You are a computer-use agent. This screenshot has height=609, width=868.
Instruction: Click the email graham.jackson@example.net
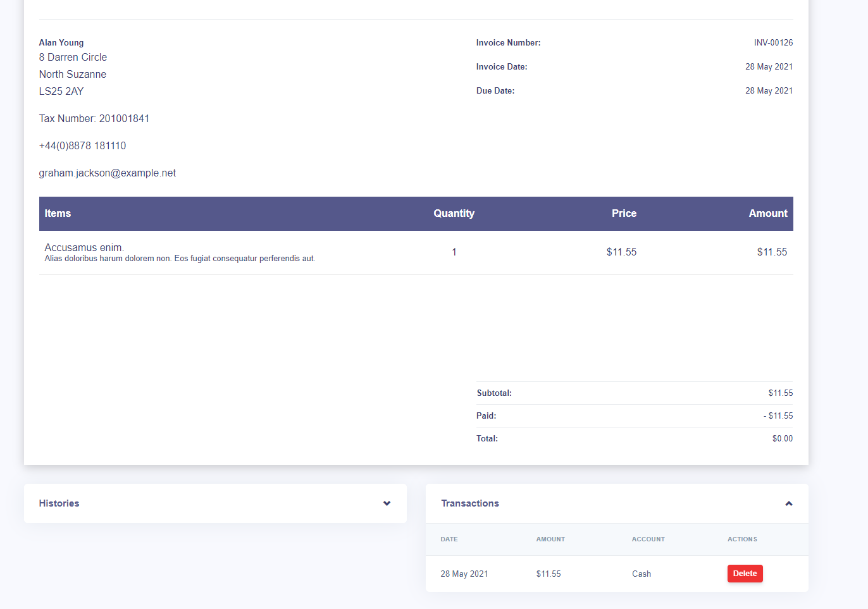pos(107,173)
